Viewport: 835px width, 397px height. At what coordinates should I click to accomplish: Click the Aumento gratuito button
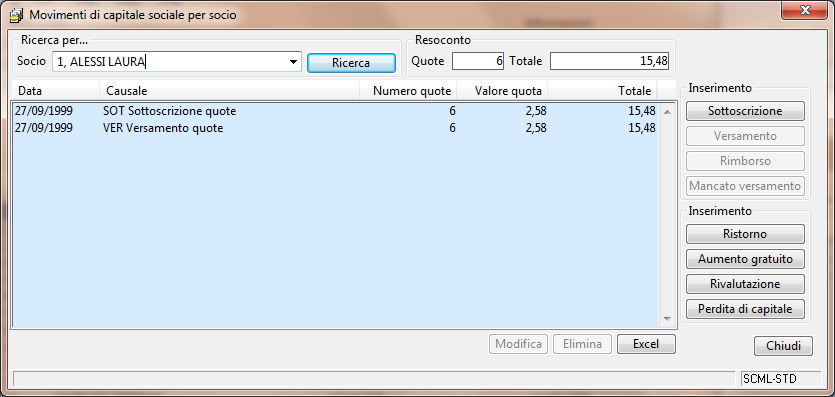(745, 259)
